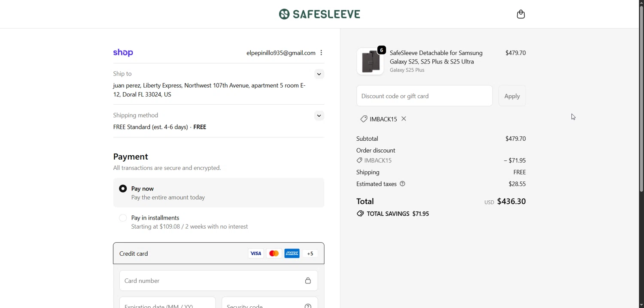Click the 'Starting at $109.08' installments text

click(189, 227)
